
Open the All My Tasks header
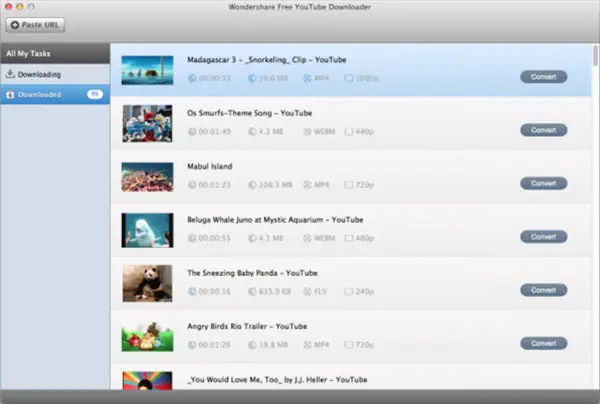point(55,54)
